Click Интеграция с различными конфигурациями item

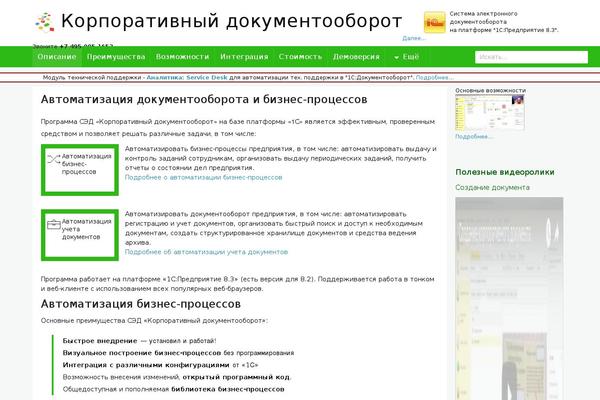(x=160, y=365)
